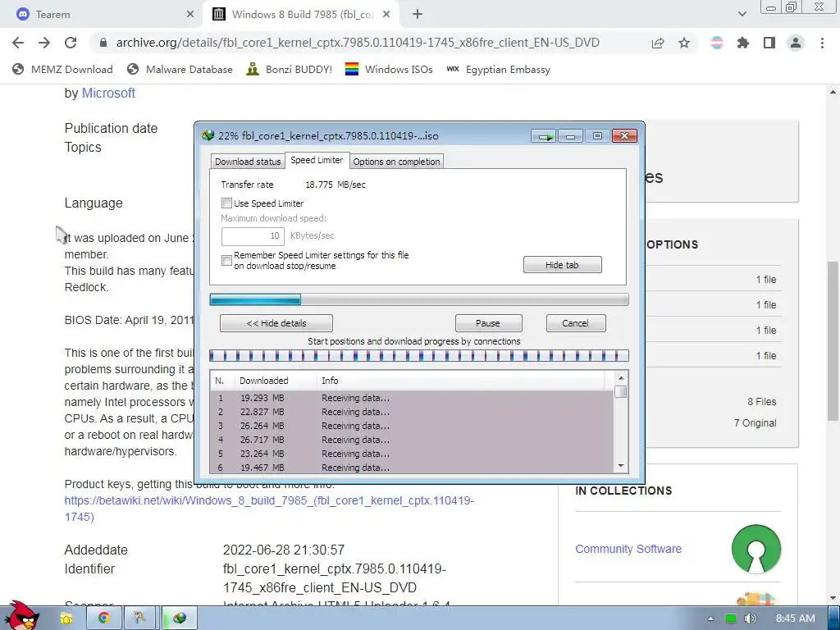Open the third taskbar tools program icon
This screenshot has width=840, height=630.
(139, 619)
